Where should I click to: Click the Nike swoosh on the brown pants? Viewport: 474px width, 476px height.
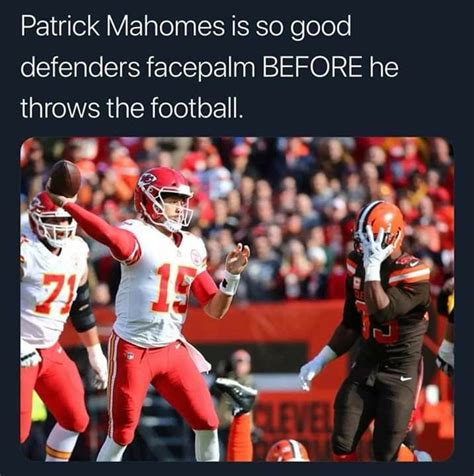406,379
